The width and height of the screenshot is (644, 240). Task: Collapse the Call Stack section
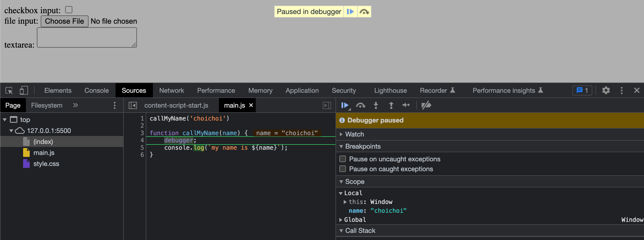click(341, 231)
